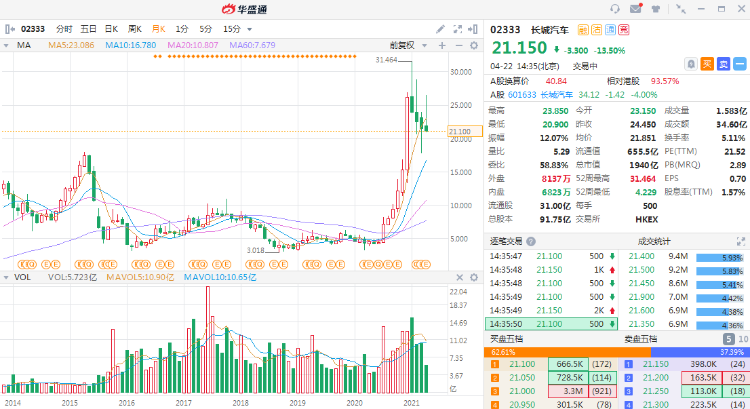Click the orange 62.61% buy ratio bar

coord(567,352)
